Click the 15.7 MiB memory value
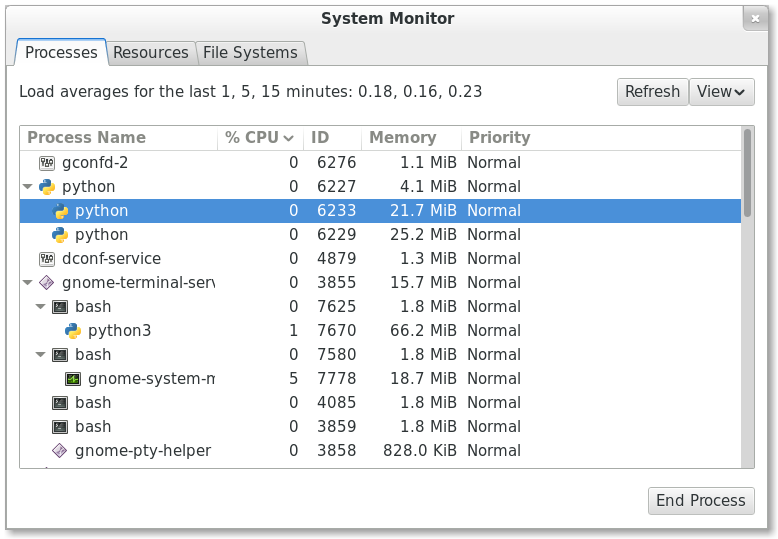The image size is (778, 539). point(423,282)
